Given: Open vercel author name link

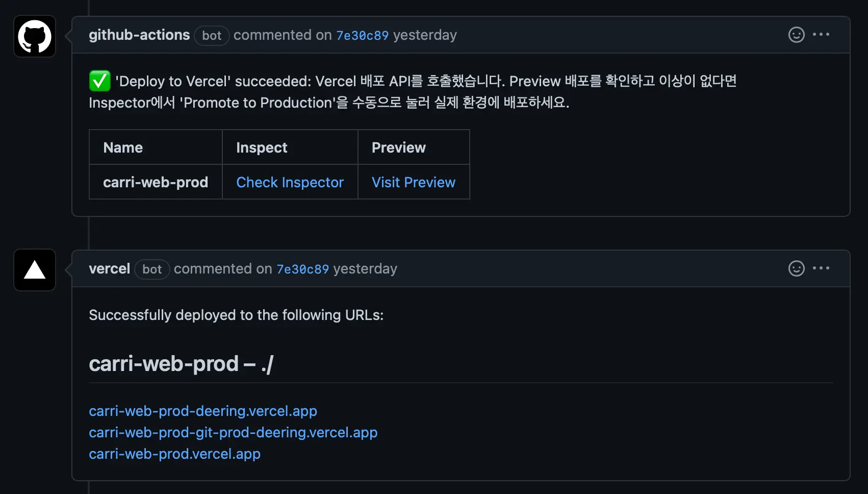Looking at the screenshot, I should point(109,268).
